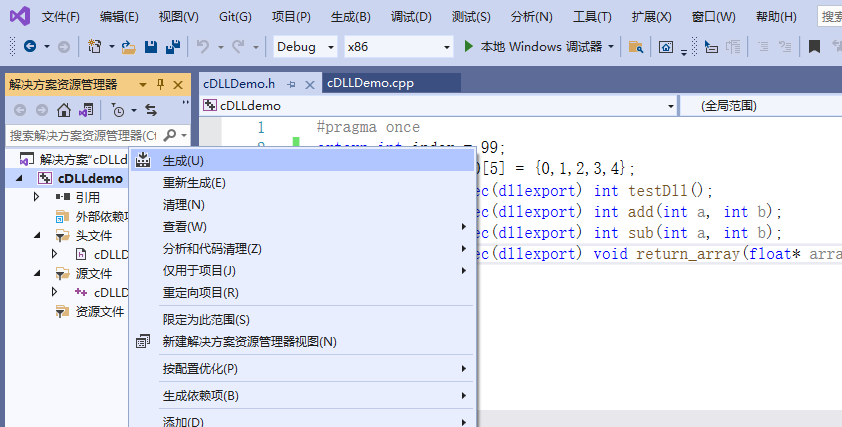
Task: Open the 项目(P) menu
Action: tap(291, 17)
